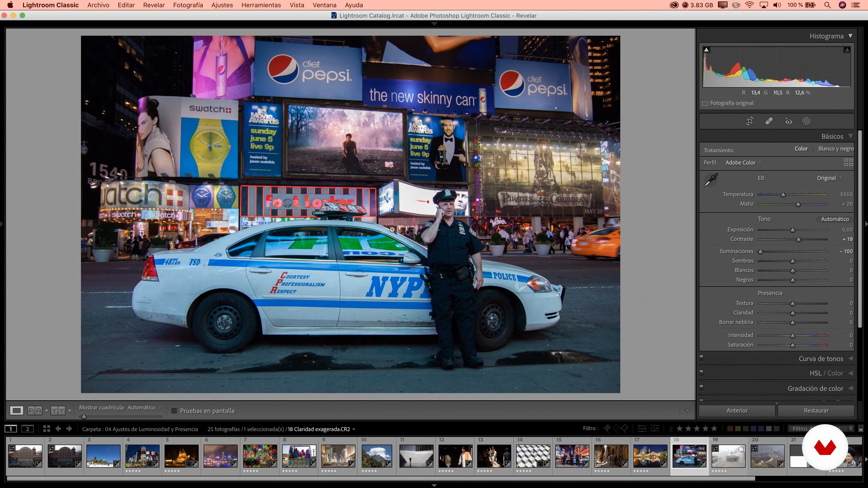The width and height of the screenshot is (868, 488).
Task: Open Mostrar cuadrícula Automático dropdown
Action: tap(144, 408)
